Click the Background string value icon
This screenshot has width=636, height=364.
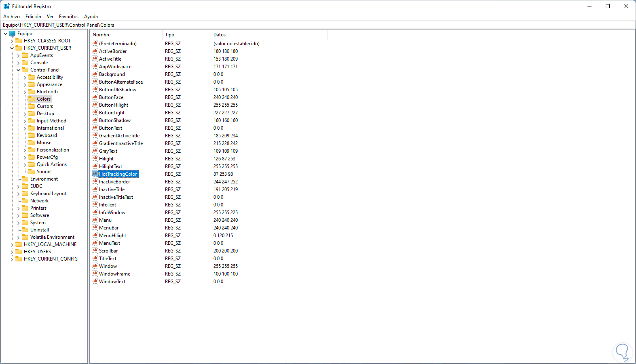[x=95, y=74]
